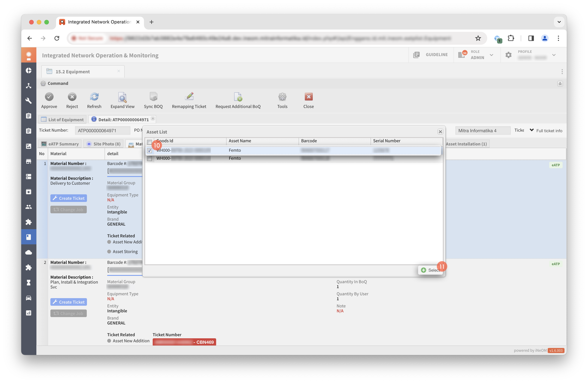Go back in browser history
Image resolution: width=588 pixels, height=383 pixels.
coord(30,38)
